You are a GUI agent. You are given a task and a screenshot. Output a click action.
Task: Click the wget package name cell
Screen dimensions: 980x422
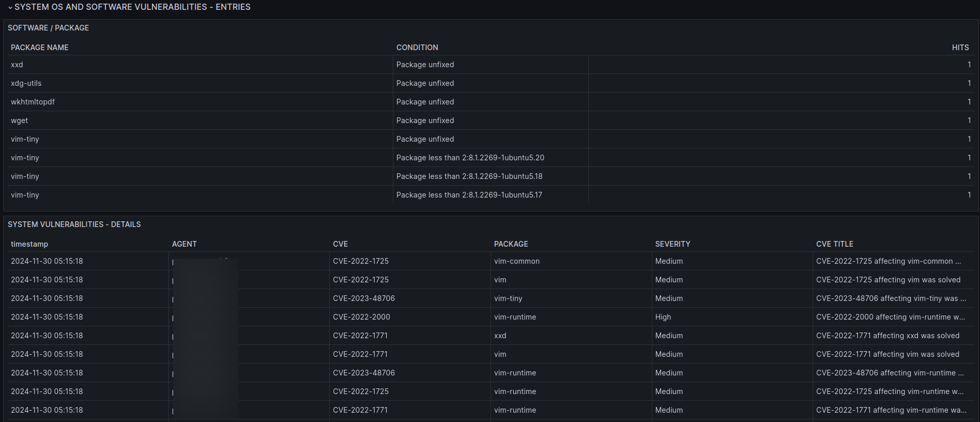pyautogui.click(x=20, y=120)
